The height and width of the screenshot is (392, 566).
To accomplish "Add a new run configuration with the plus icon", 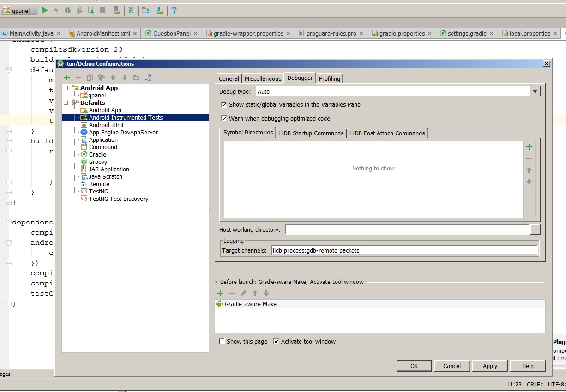I will 68,77.
